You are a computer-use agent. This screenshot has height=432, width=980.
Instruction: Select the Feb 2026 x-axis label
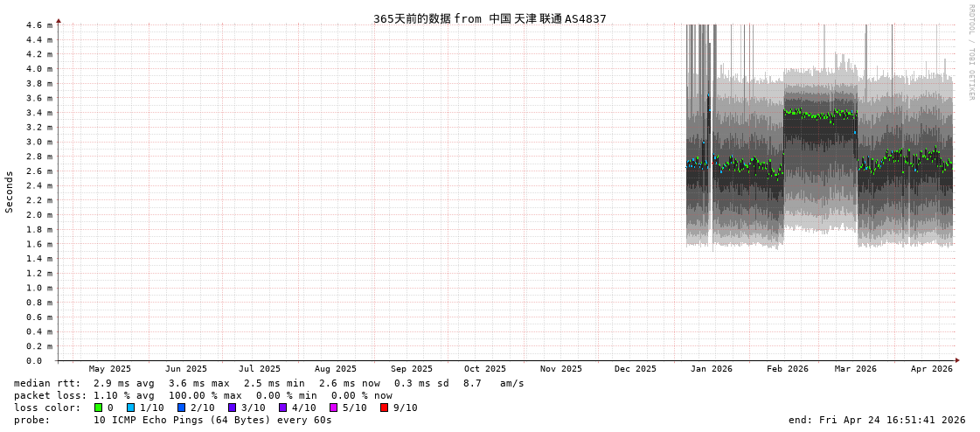788,369
